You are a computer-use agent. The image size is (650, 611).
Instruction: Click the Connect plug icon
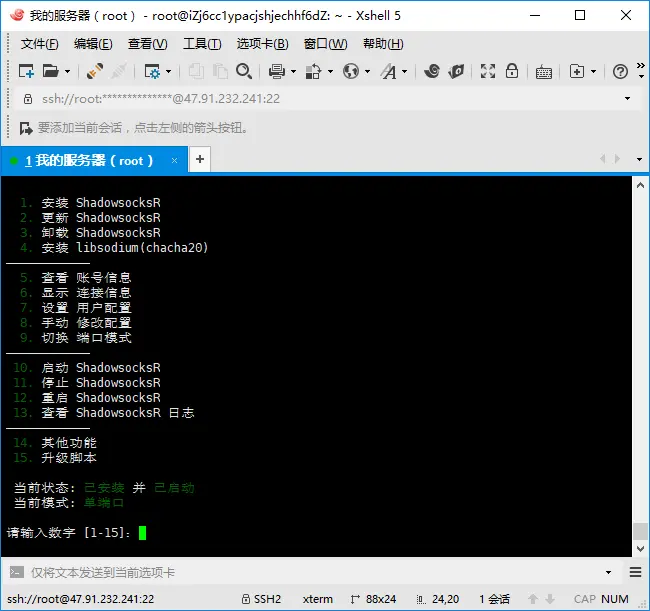95,71
